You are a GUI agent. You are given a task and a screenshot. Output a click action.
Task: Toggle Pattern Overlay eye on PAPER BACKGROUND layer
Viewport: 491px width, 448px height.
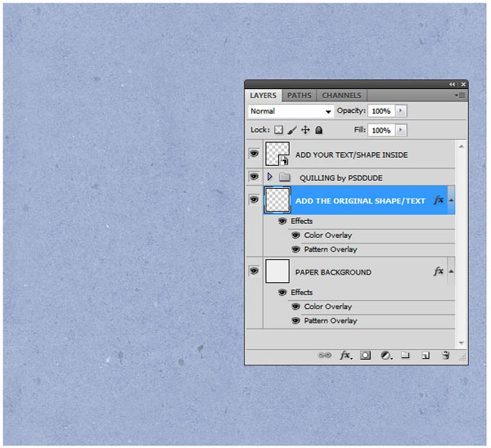click(x=295, y=320)
